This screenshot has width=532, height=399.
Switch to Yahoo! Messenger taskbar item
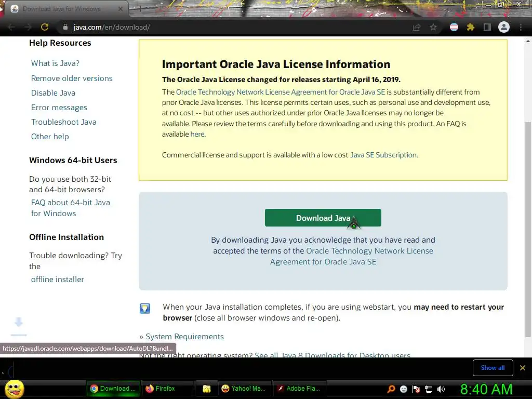(x=244, y=389)
